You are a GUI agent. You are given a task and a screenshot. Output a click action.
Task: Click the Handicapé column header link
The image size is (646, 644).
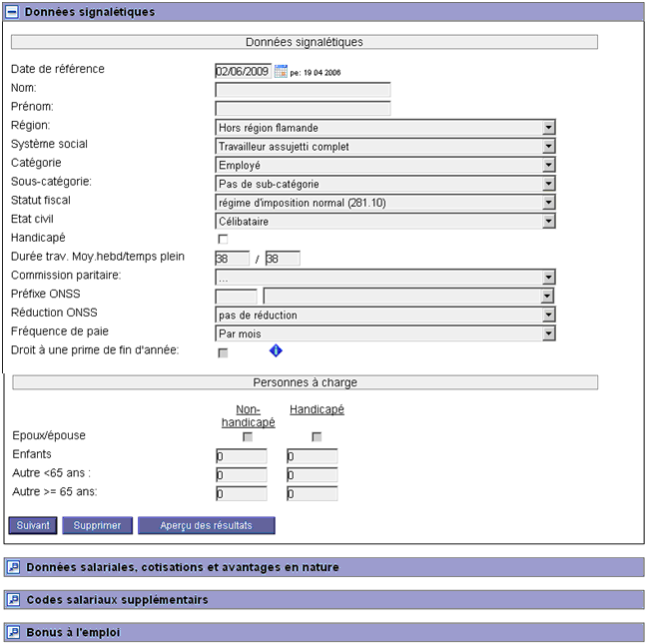[x=317, y=409]
